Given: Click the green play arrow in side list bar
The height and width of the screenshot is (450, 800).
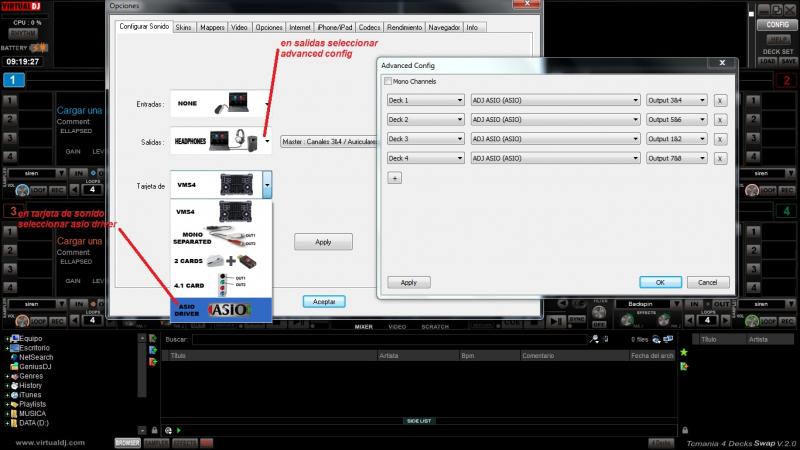Looking at the screenshot, I should point(179,431).
